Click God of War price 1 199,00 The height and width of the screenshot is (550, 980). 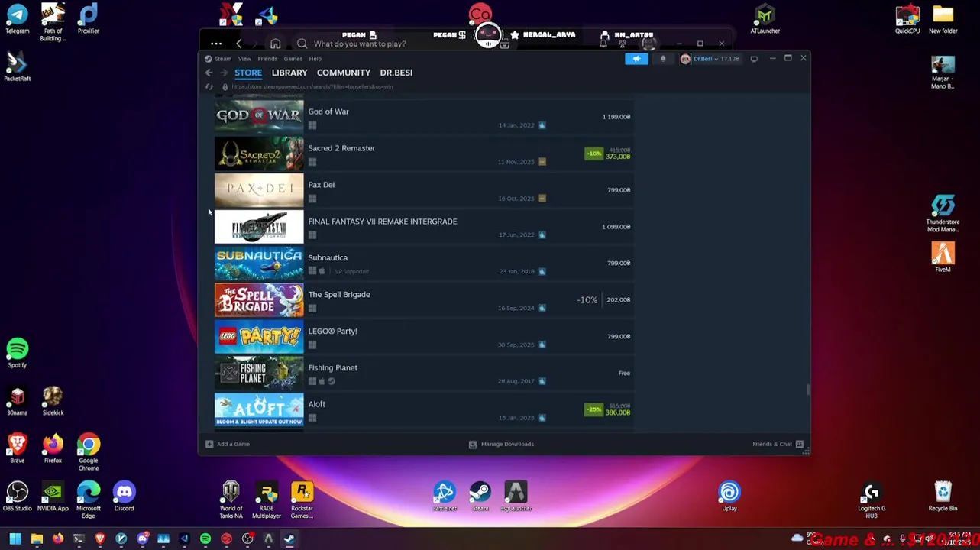616,117
